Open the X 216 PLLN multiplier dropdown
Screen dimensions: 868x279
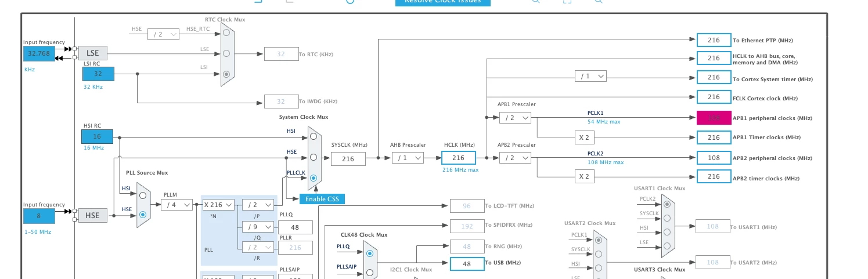[218, 205]
